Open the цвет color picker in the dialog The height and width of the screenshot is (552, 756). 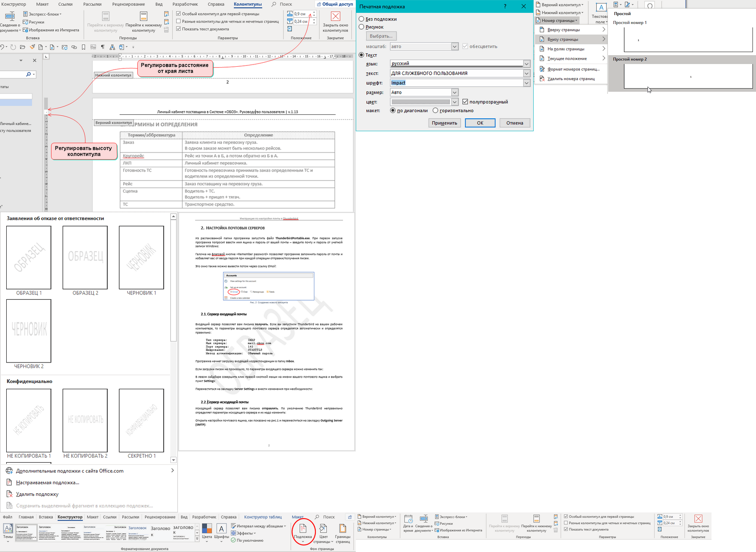point(454,102)
